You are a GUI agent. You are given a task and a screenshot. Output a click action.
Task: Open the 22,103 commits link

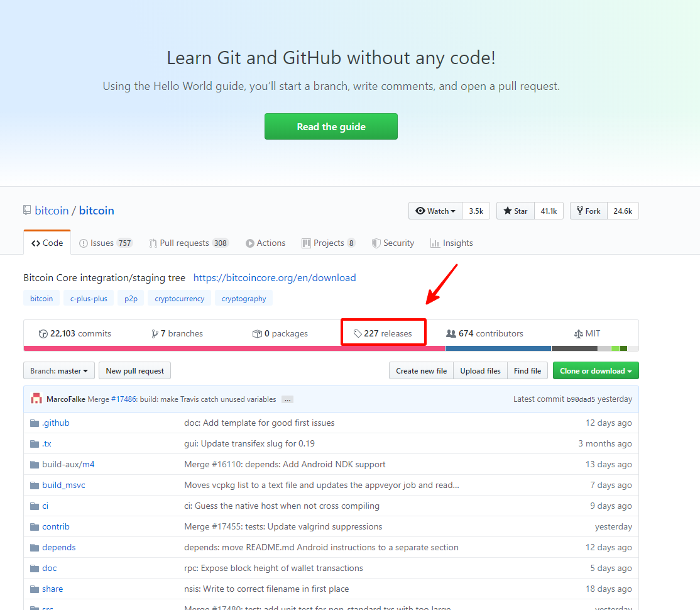tap(75, 333)
